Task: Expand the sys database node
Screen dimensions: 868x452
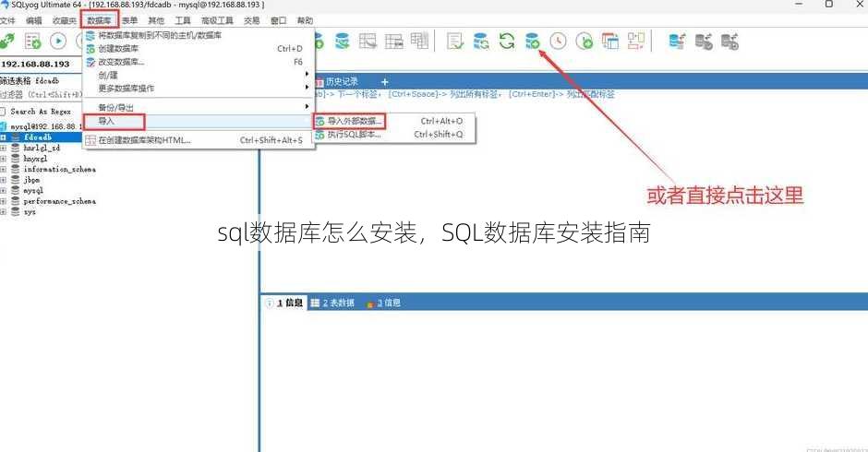Action: tap(3, 212)
